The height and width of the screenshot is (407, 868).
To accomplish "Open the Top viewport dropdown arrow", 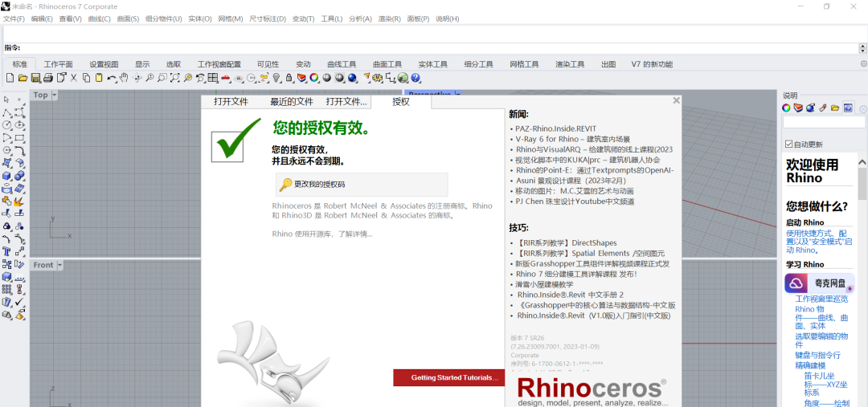I will pyautogui.click(x=55, y=95).
